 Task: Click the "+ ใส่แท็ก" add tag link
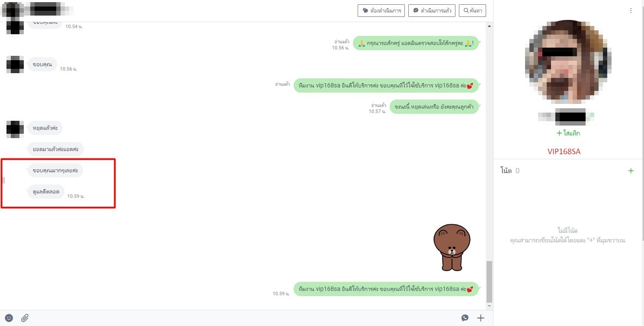568,133
